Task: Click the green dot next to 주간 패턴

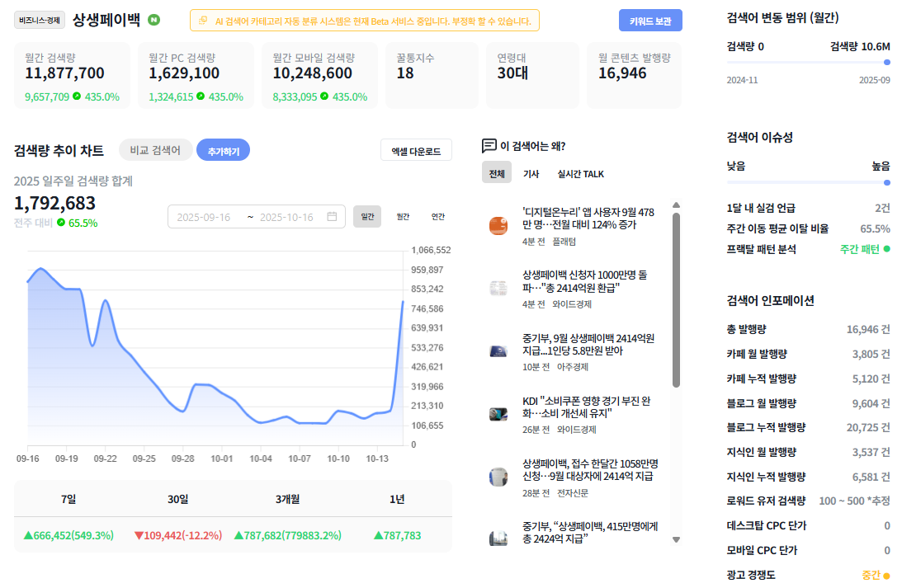Action: pyautogui.click(x=886, y=249)
